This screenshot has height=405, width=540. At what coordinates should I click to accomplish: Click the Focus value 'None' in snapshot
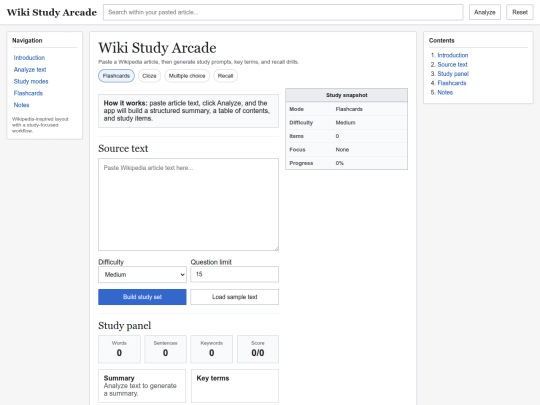tap(342, 149)
